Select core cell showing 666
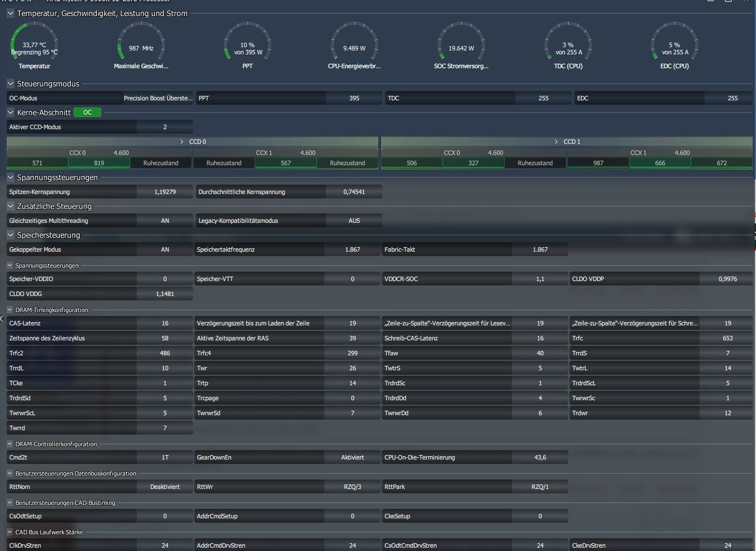 tap(660, 163)
